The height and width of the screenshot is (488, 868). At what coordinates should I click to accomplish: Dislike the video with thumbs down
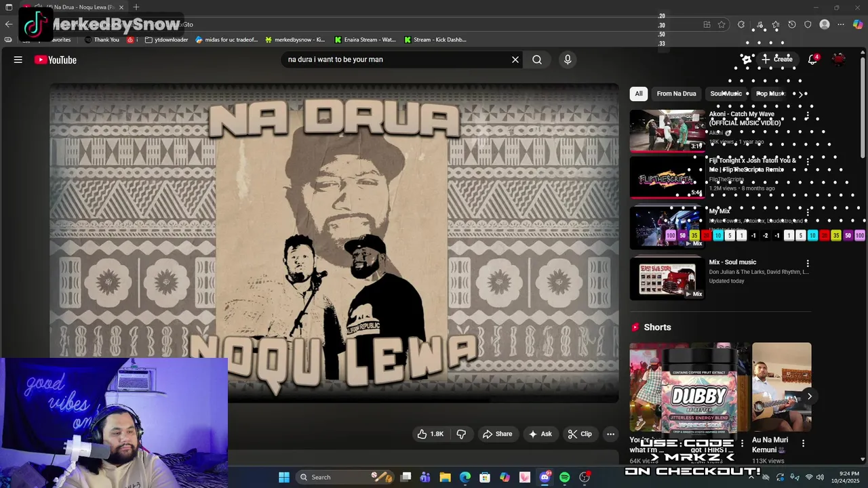click(x=461, y=434)
